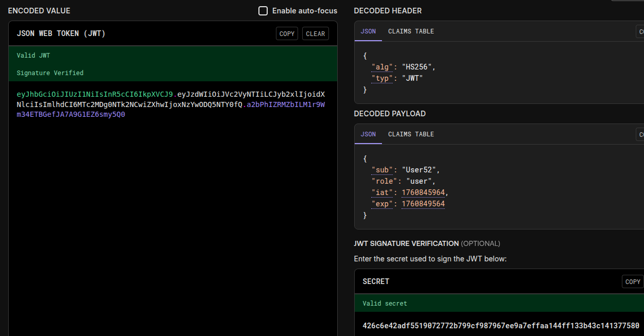Click into the secret key input field
This screenshot has height=336, width=644.
pos(500,326)
